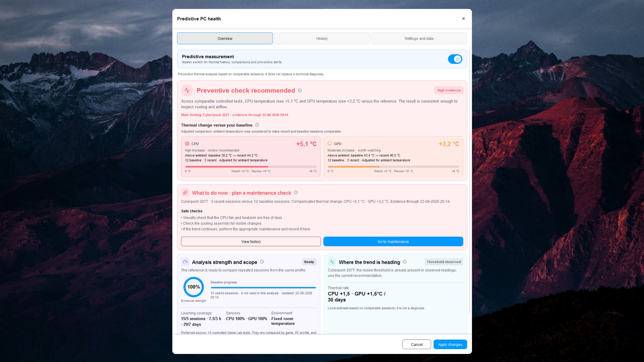Image resolution: width=644 pixels, height=362 pixels.
Task: Click the GPU thermal change progress bar
Action: click(393, 167)
